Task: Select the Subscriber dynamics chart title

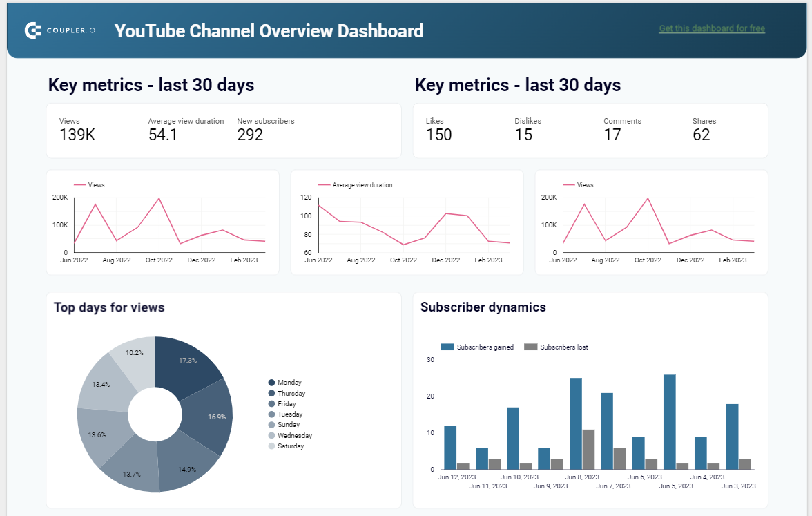Action: pos(483,307)
